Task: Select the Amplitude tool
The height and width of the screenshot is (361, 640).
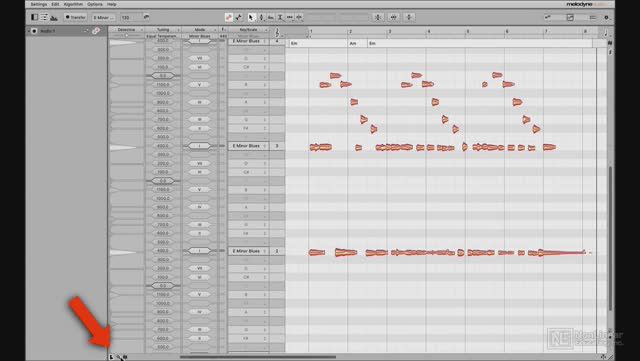Action: point(280,17)
